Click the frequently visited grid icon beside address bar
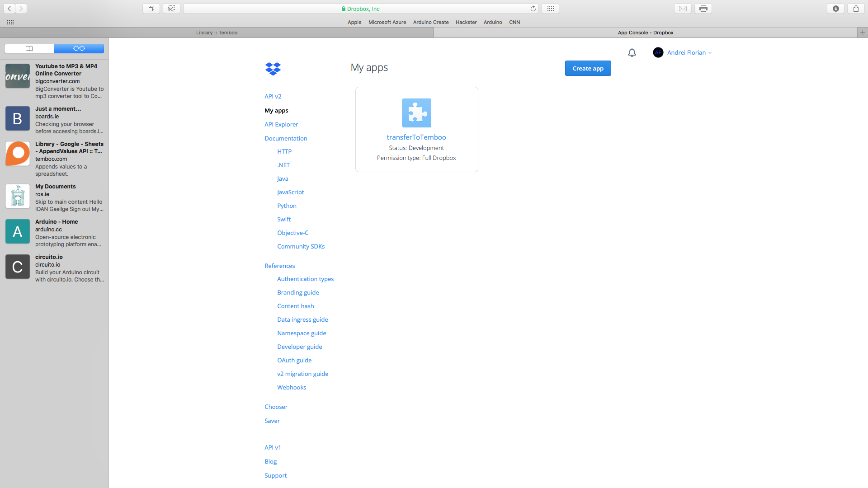 [550, 8]
